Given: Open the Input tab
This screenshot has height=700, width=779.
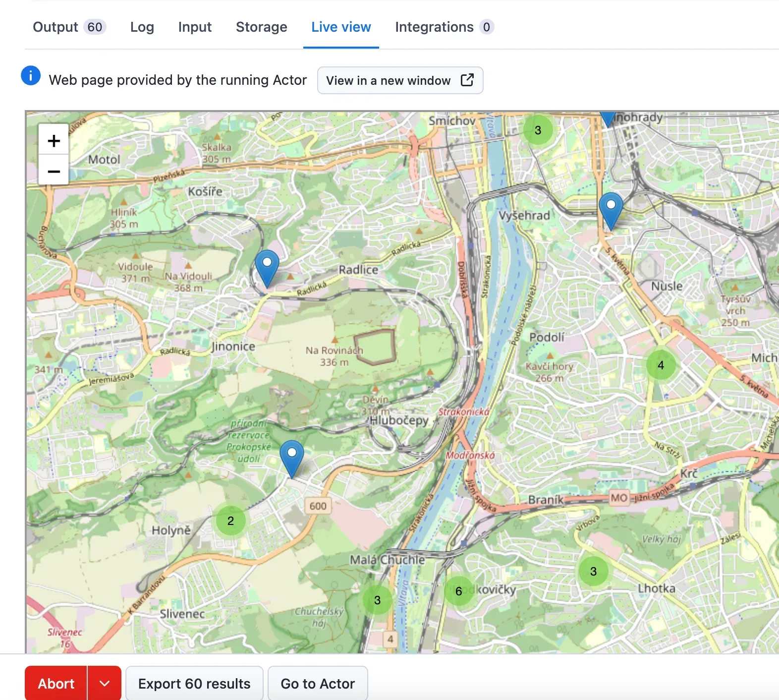Looking at the screenshot, I should pyautogui.click(x=195, y=27).
